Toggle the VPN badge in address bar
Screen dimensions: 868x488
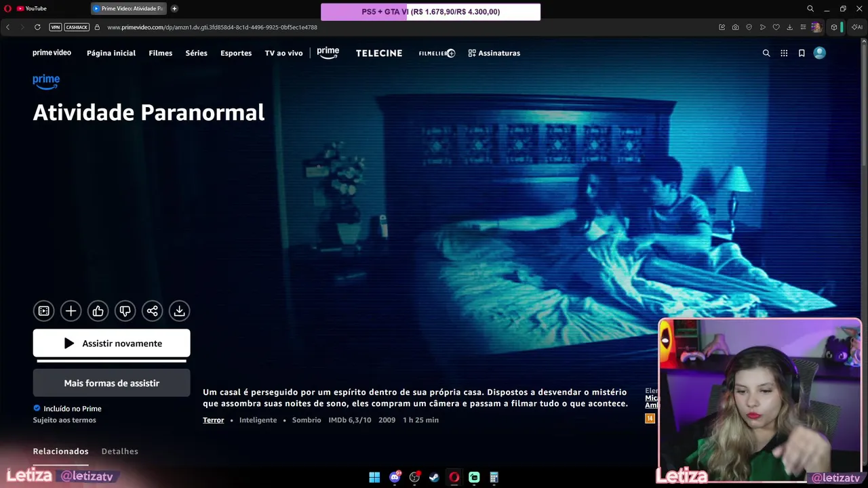pos(56,27)
